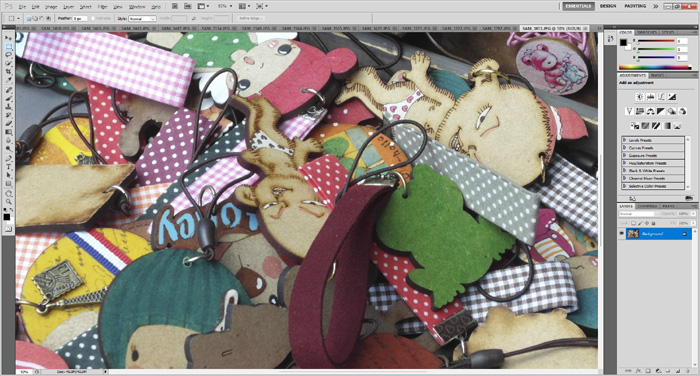Choose the Move tool
The height and width of the screenshot is (376, 700).
tap(8, 38)
